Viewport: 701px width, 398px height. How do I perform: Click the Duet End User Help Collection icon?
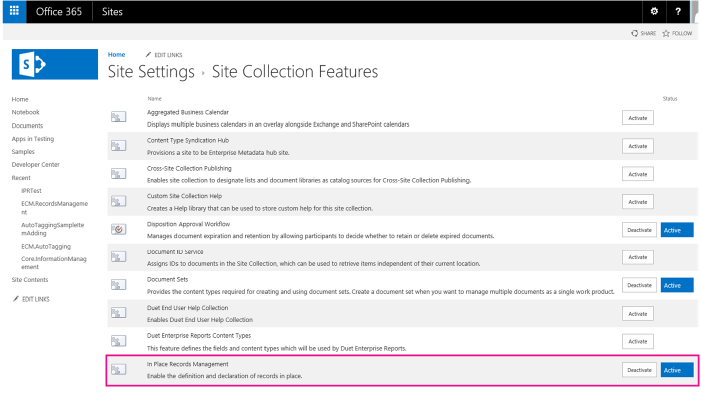pyautogui.click(x=118, y=313)
